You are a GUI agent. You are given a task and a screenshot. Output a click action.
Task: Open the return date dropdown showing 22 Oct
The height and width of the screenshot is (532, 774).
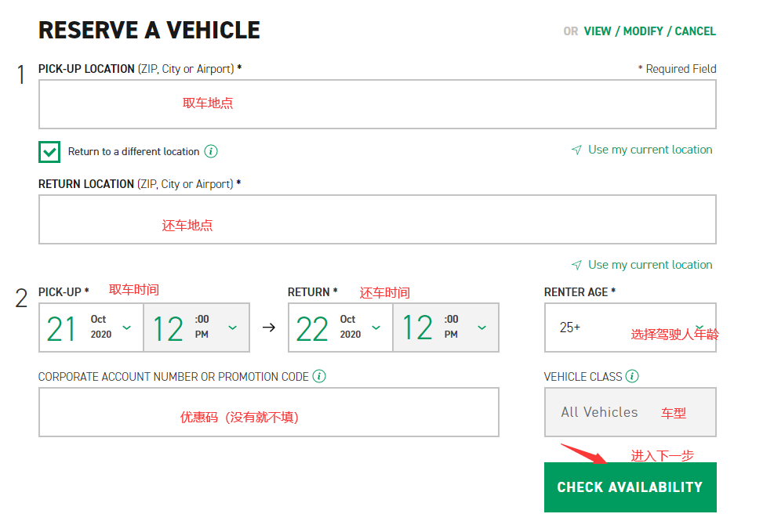340,328
